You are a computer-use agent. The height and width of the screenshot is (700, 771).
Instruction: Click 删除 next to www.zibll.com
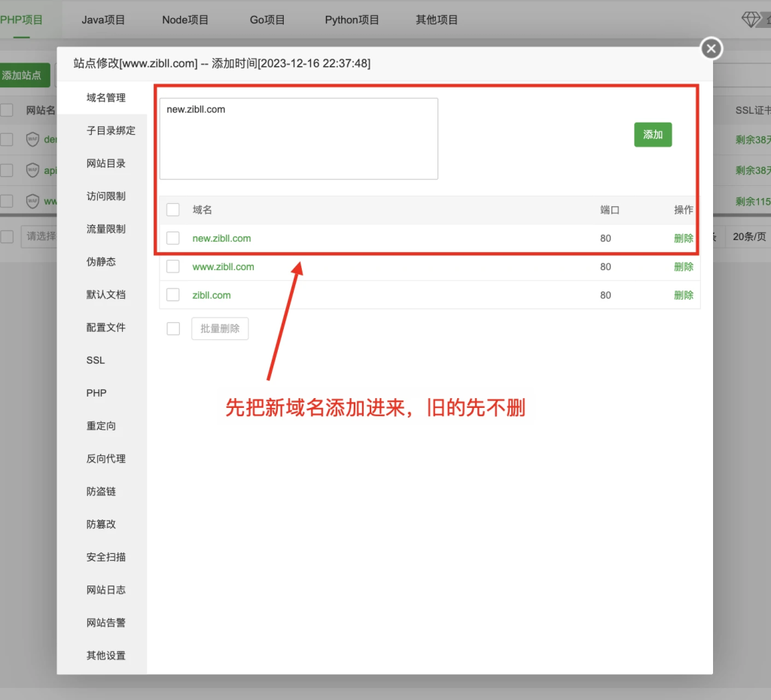[683, 266]
